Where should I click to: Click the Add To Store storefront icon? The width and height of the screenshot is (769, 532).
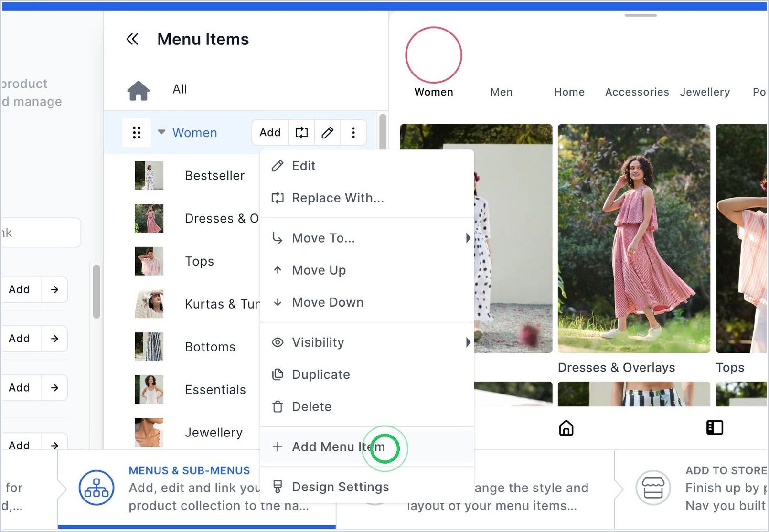pos(653,488)
